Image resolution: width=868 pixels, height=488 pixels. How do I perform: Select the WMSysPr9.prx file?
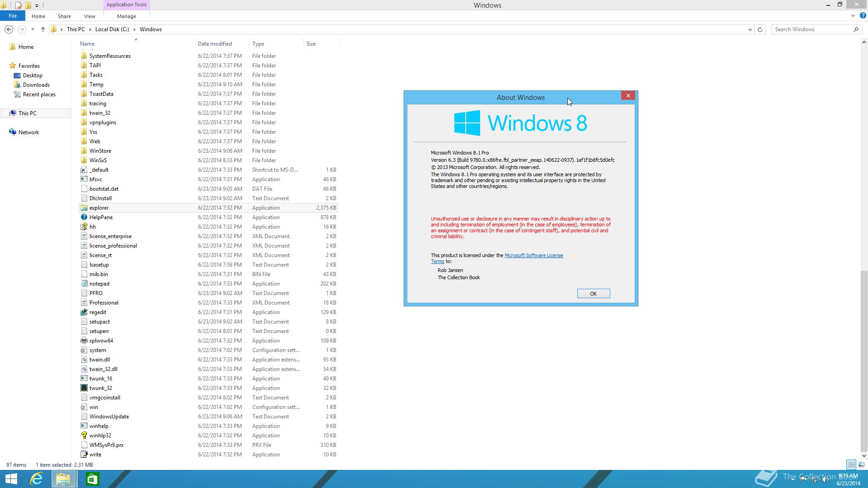pos(208,445)
